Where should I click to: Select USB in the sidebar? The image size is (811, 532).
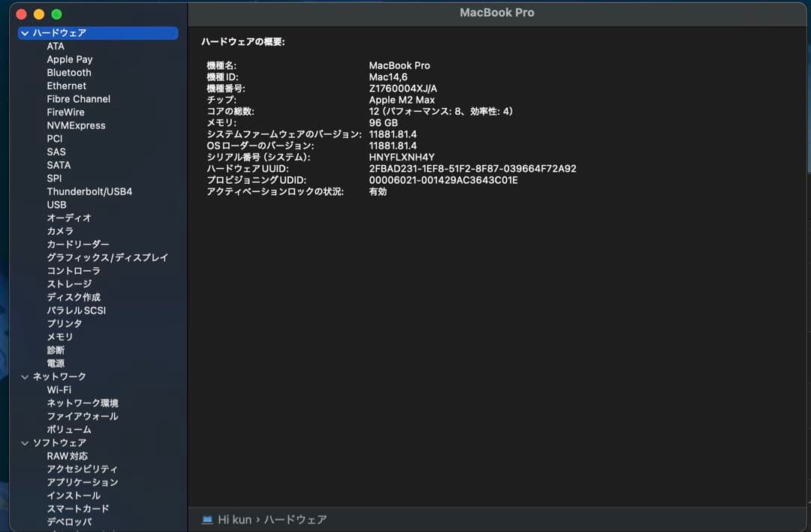coord(56,204)
